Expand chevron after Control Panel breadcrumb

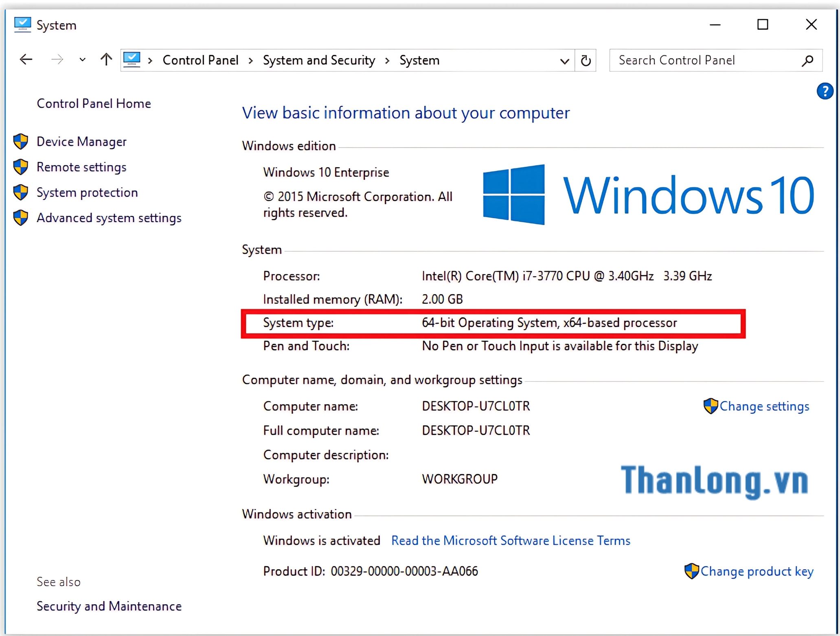(x=251, y=61)
